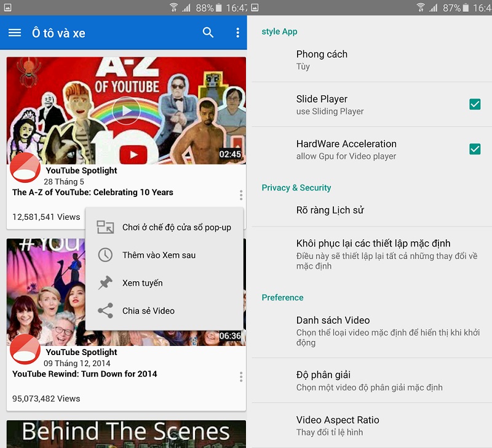Tap the '28 Tháng 5' upload date
492x448 pixels.
[x=64, y=182]
